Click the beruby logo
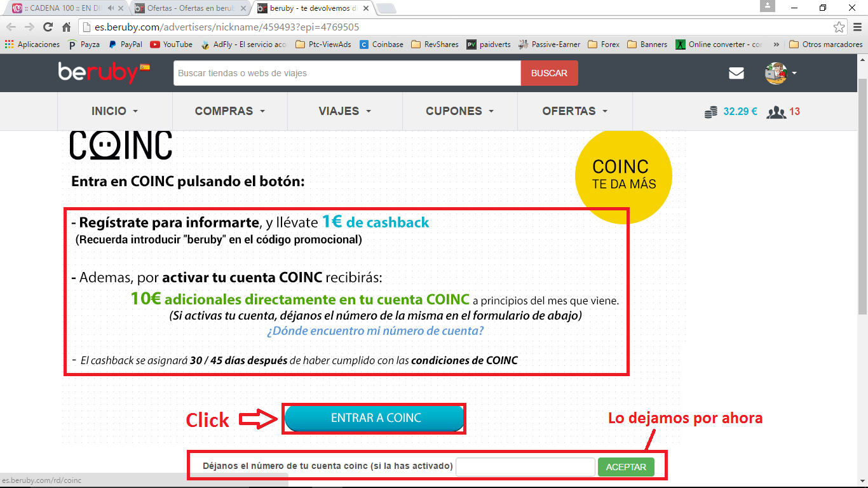This screenshot has width=868, height=488. click(102, 72)
